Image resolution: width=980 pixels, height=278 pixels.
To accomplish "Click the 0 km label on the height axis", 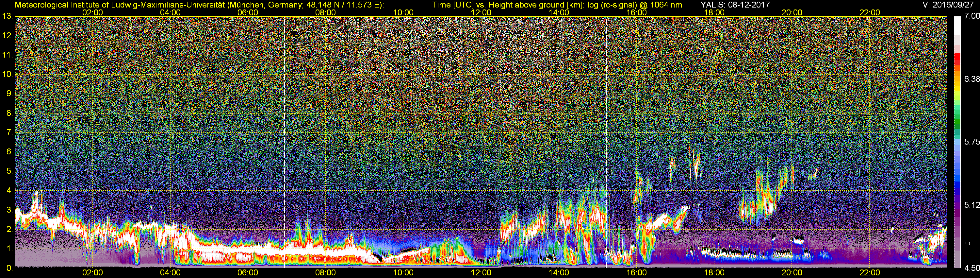I will (8, 268).
